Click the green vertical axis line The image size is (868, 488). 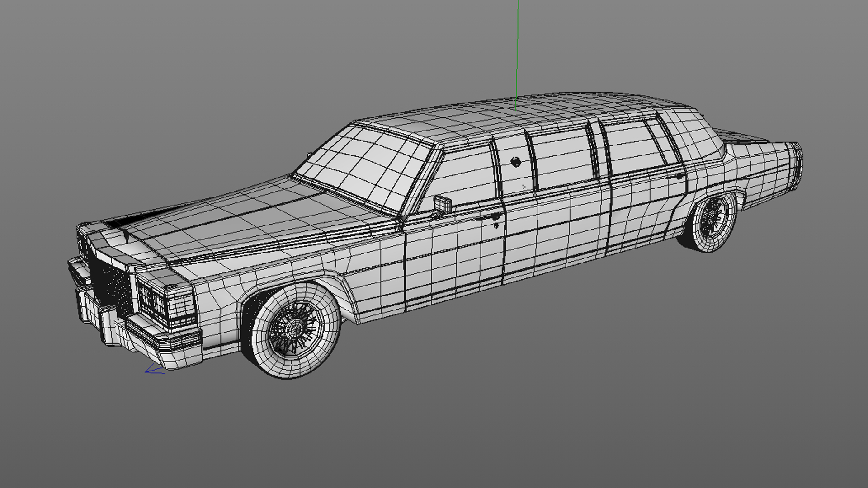tap(517, 55)
